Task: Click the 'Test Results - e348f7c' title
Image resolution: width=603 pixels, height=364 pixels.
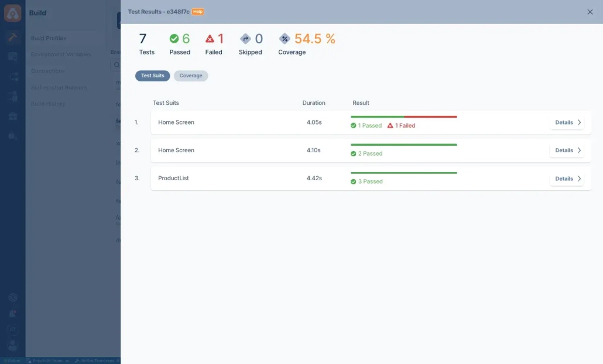Action: pos(159,12)
